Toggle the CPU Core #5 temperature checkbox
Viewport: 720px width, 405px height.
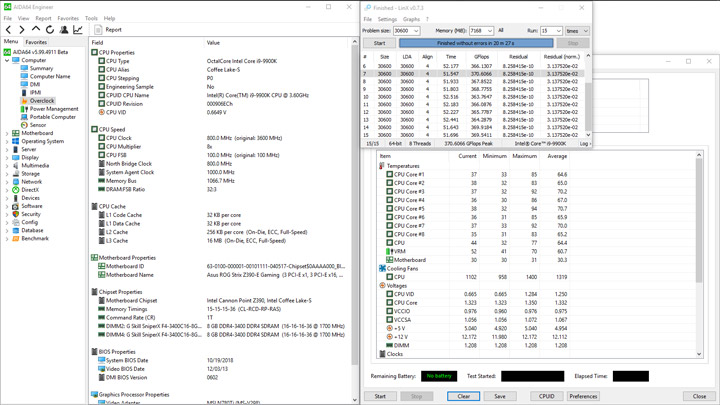tap(389, 208)
